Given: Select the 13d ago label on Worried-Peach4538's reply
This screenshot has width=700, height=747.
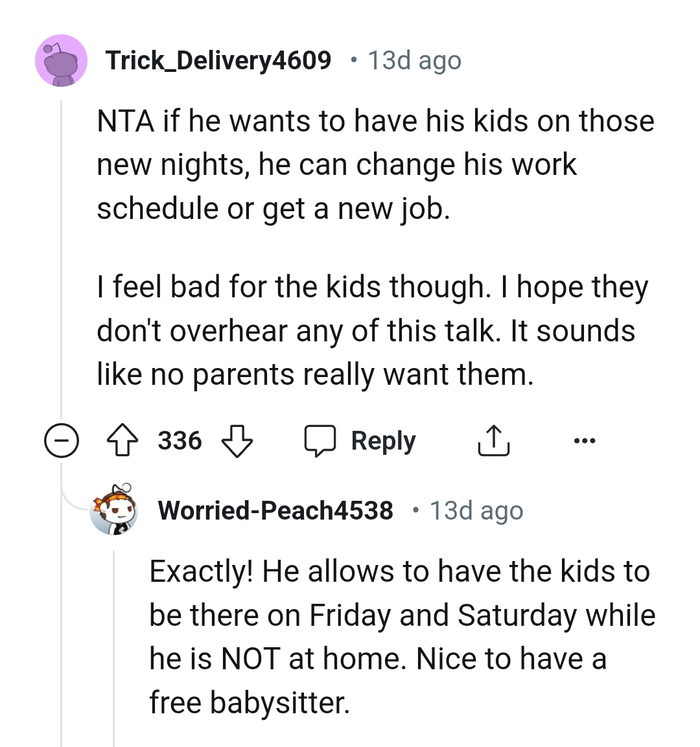Looking at the screenshot, I should click(x=476, y=511).
